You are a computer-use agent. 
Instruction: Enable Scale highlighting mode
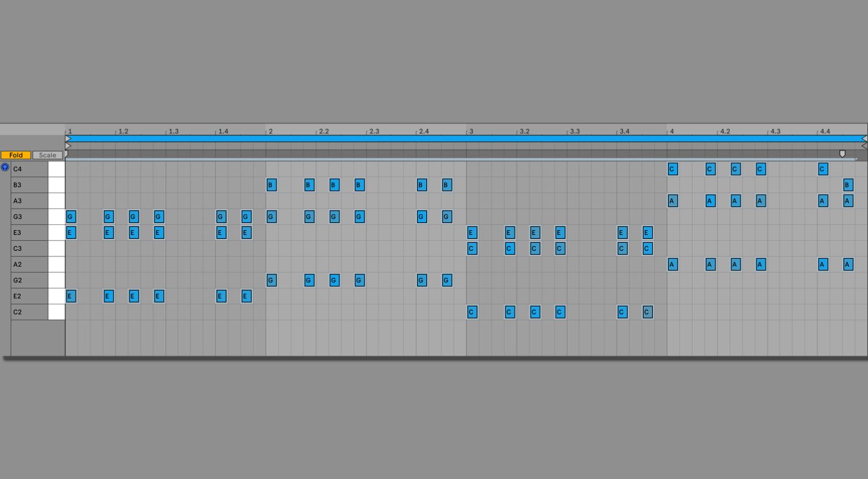click(x=47, y=155)
